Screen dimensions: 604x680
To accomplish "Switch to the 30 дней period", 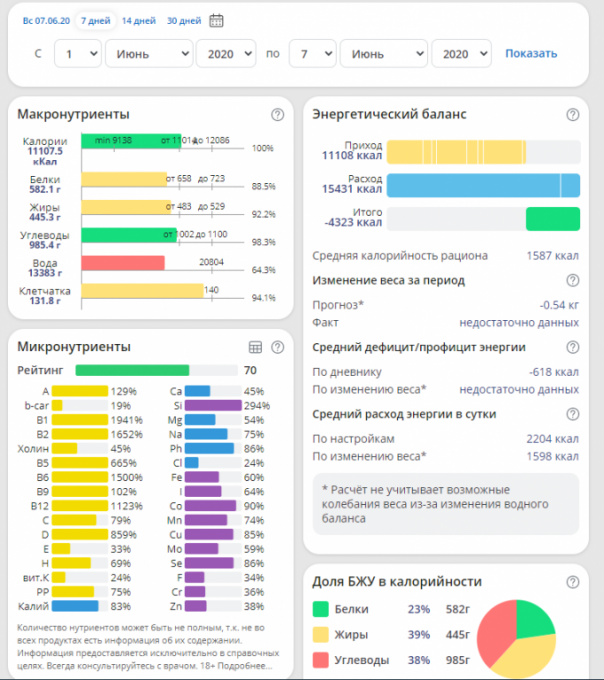I will [183, 20].
